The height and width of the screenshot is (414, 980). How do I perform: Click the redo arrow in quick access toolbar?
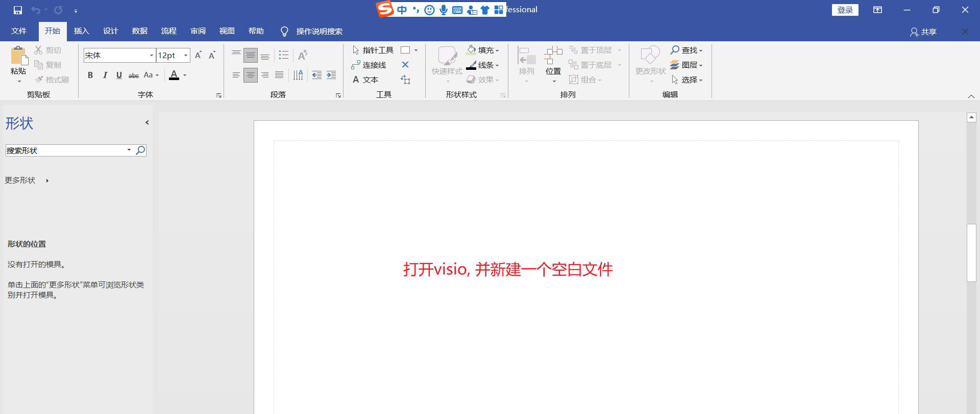click(x=58, y=10)
